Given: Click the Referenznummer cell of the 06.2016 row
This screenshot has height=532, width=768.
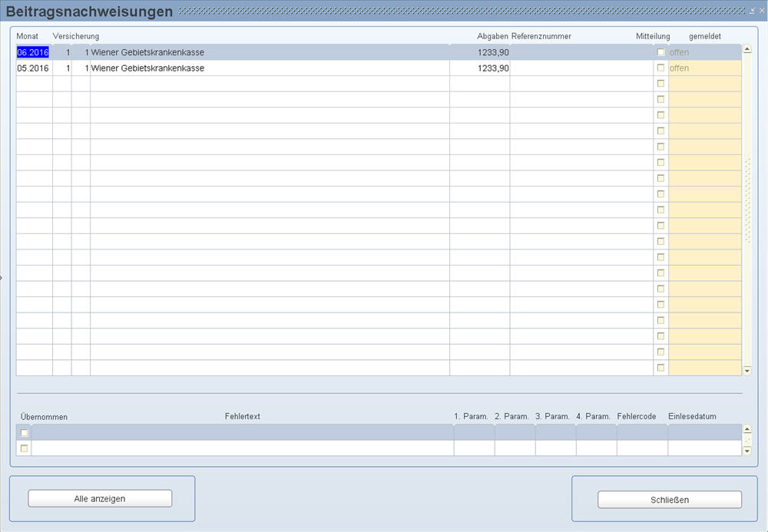Looking at the screenshot, I should tap(581, 52).
